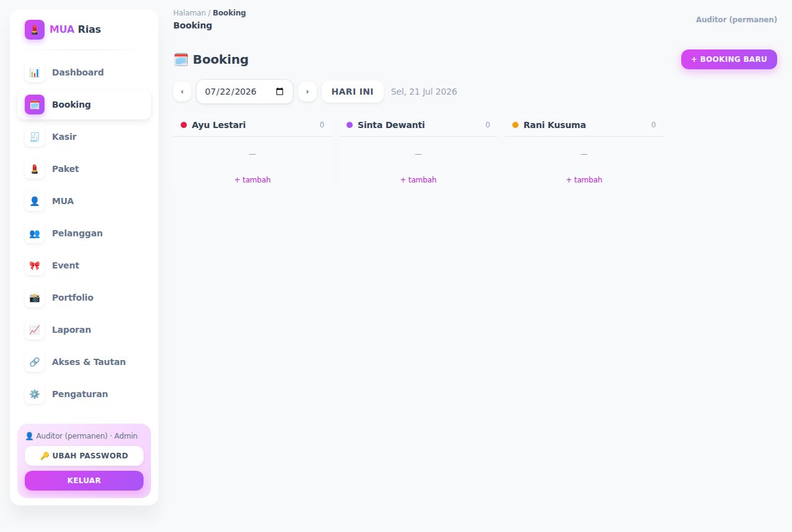Select Booking in the sidebar menu
This screenshot has width=792, height=532.
pos(84,105)
